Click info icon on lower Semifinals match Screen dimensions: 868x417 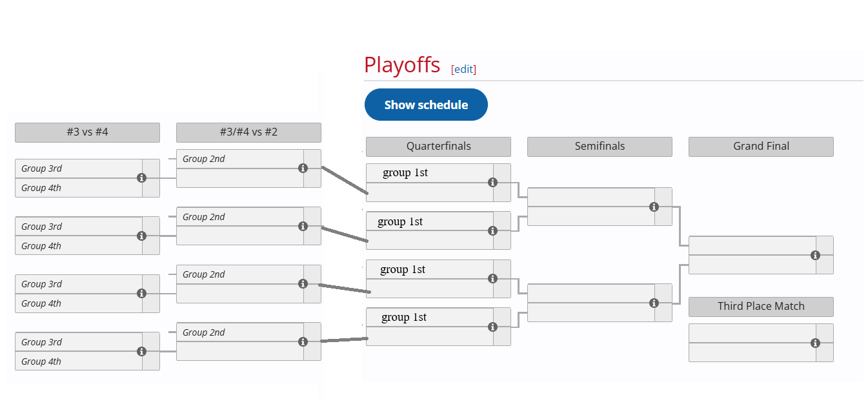654,303
